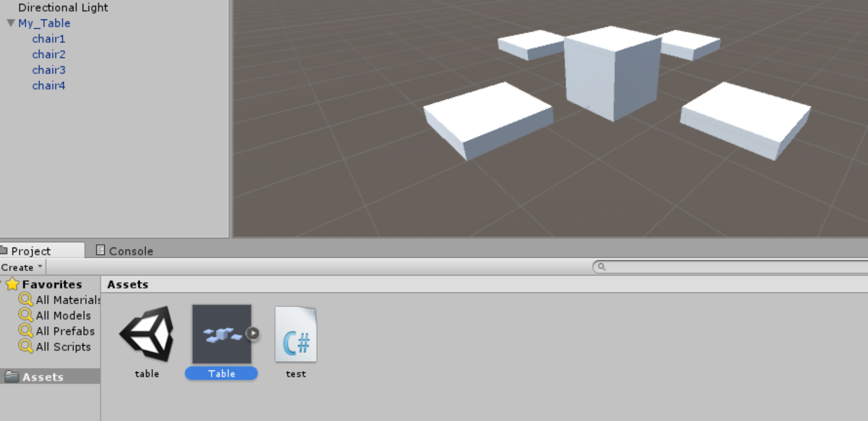Click the All Materials search icon
The width and height of the screenshot is (868, 421).
26,300
